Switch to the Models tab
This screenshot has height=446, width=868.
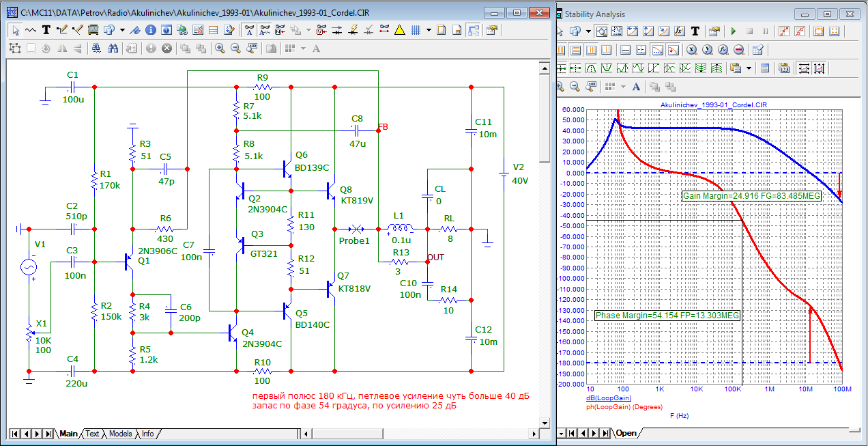[120, 434]
